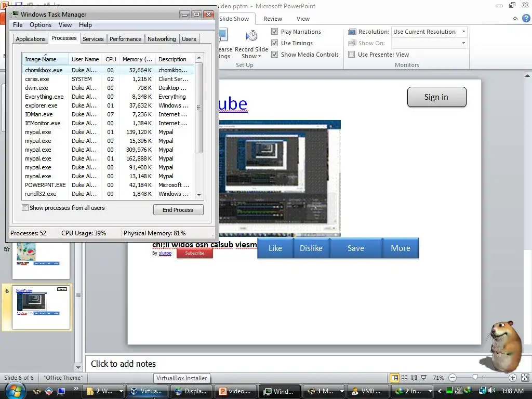Select POWERPNT.EXE process row
The image size is (532, 399).
coord(108,185)
